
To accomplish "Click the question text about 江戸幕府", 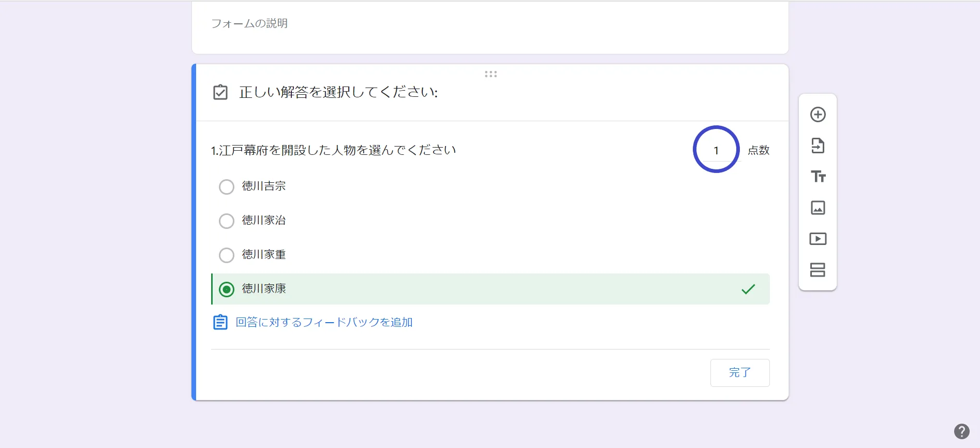I will click(334, 150).
